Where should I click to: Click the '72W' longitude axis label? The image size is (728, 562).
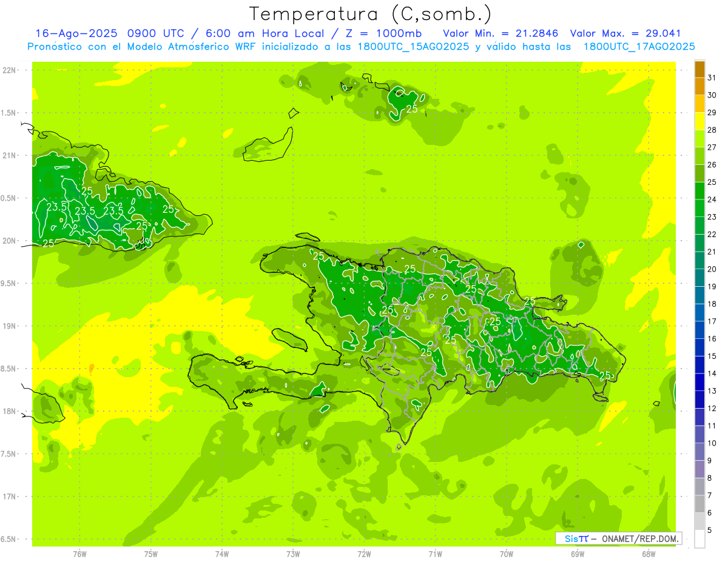[x=364, y=554]
